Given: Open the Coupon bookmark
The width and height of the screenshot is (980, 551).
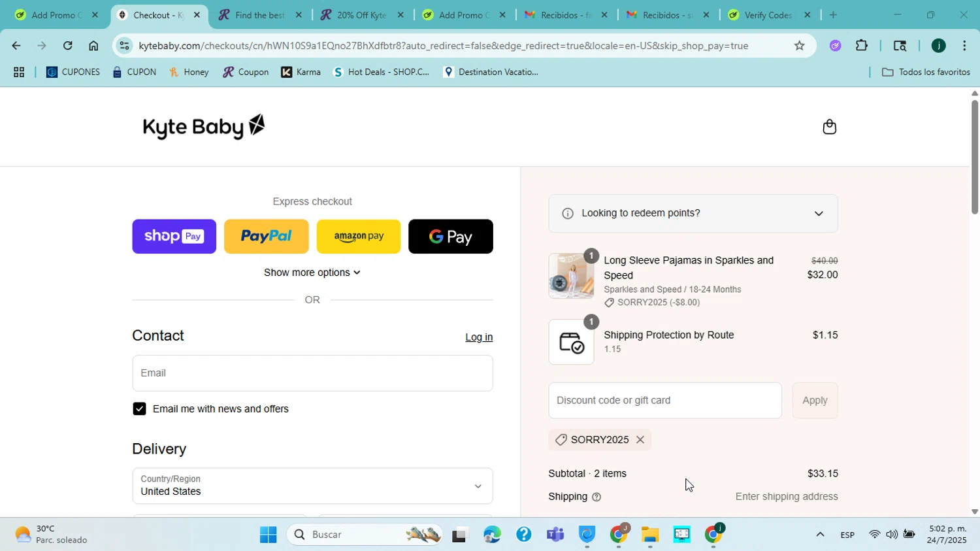Looking at the screenshot, I should tap(246, 73).
